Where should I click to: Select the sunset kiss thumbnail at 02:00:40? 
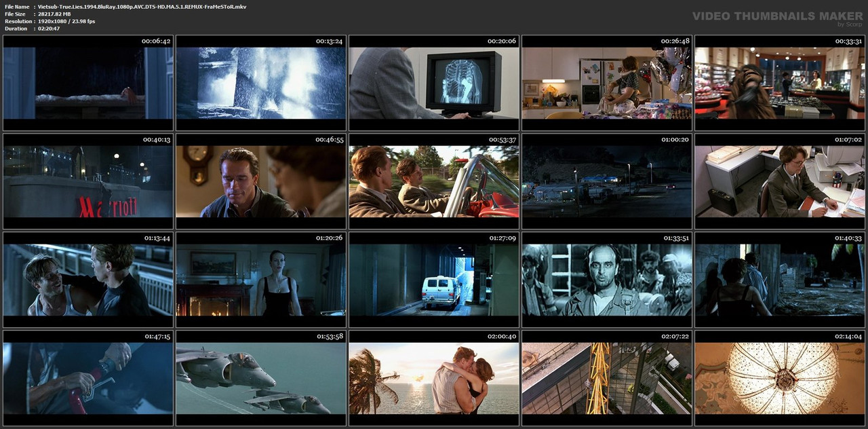click(x=434, y=378)
